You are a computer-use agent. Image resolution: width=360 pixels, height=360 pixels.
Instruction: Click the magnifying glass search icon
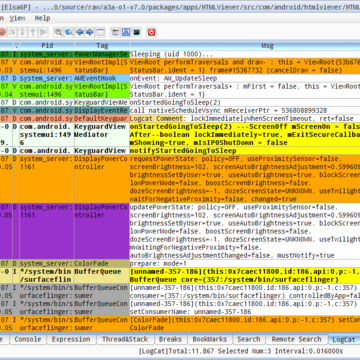(59, 32)
